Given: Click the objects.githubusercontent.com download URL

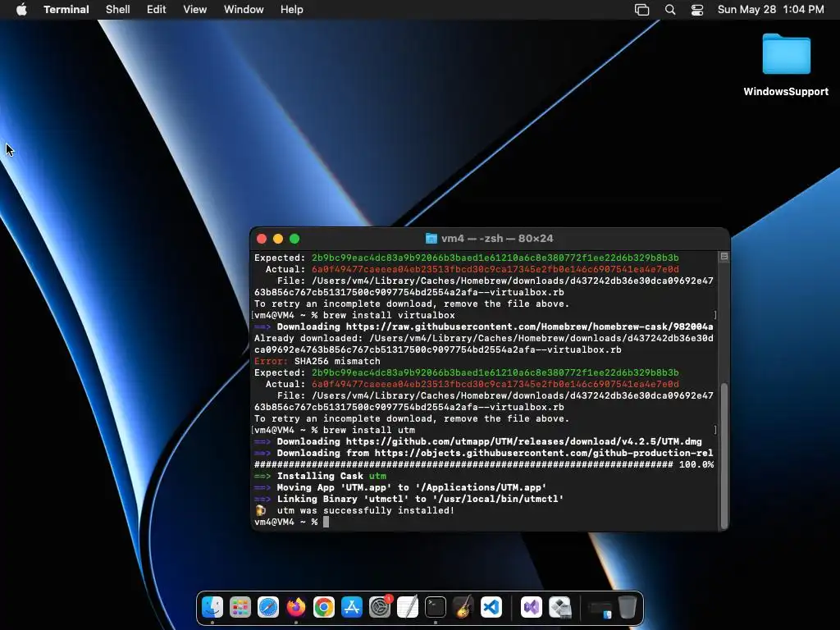Looking at the screenshot, I should [544, 453].
